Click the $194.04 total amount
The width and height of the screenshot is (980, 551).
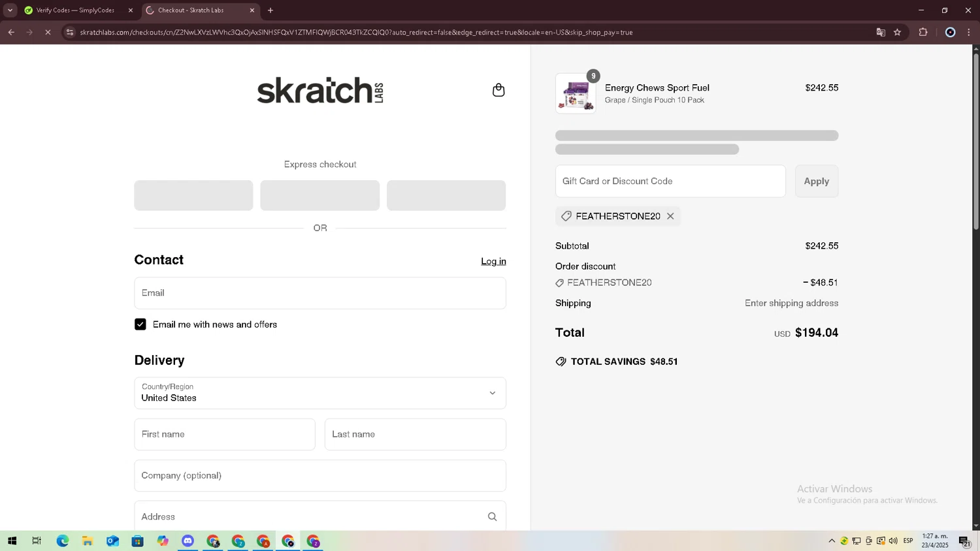817,333
